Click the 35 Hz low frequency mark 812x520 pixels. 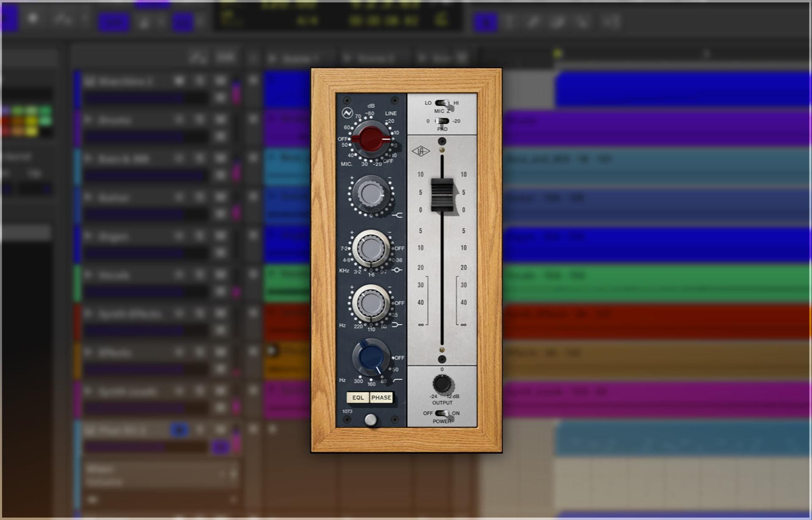(395, 315)
